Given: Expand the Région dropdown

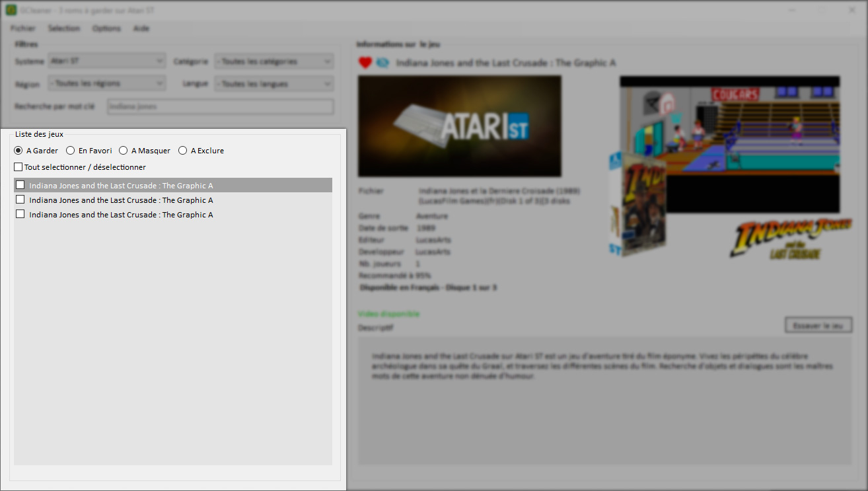Looking at the screenshot, I should pyautogui.click(x=107, y=84).
